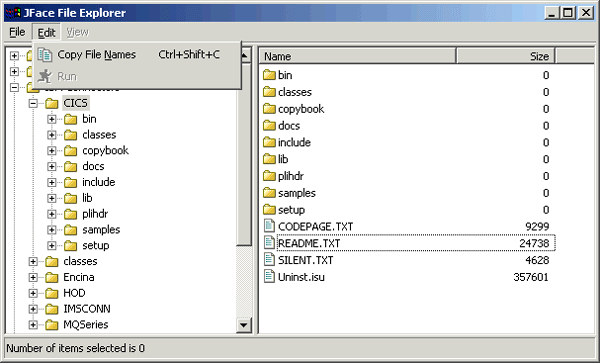Expand the include tree node
600x363 pixels.
tap(51, 182)
